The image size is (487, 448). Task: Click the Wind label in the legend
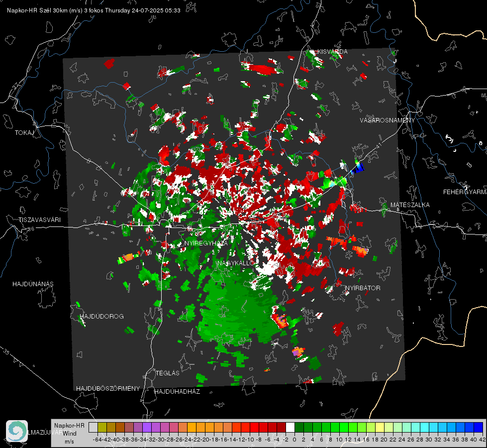(x=70, y=434)
